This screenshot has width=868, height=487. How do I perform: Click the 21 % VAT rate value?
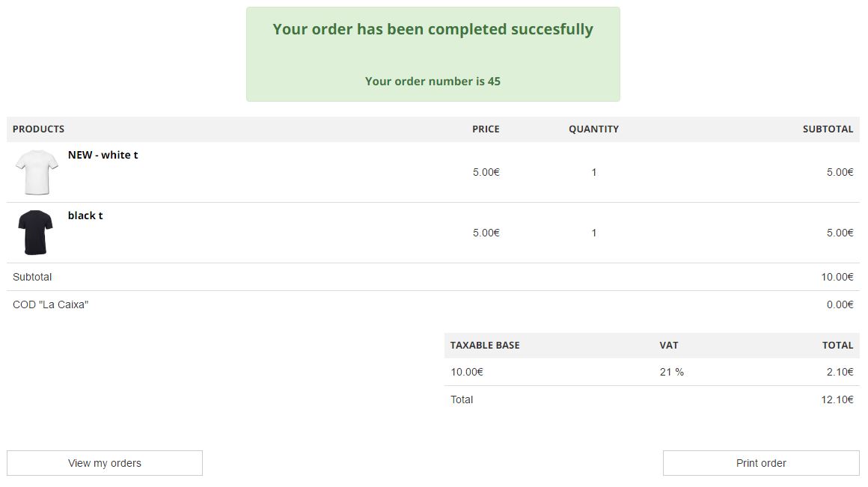click(671, 372)
